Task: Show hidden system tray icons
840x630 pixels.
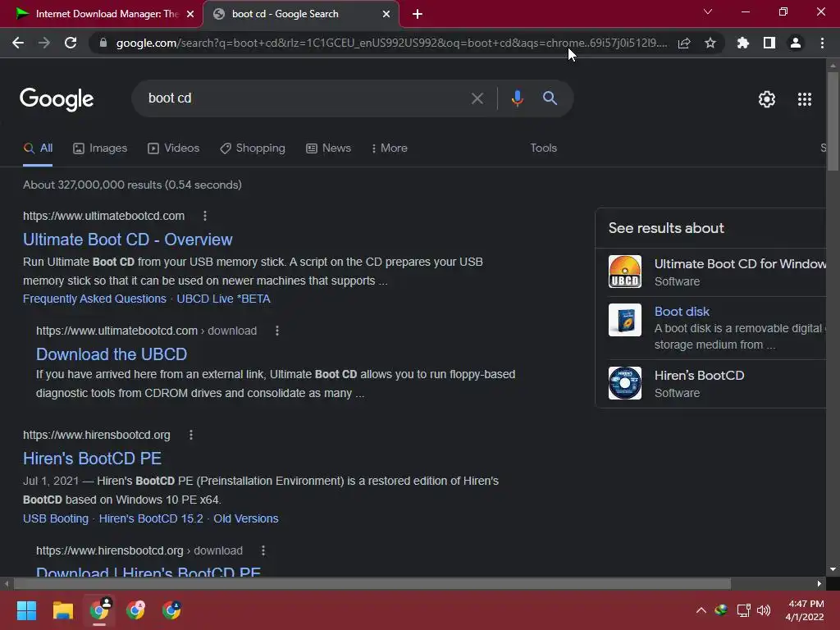Action: click(701, 610)
